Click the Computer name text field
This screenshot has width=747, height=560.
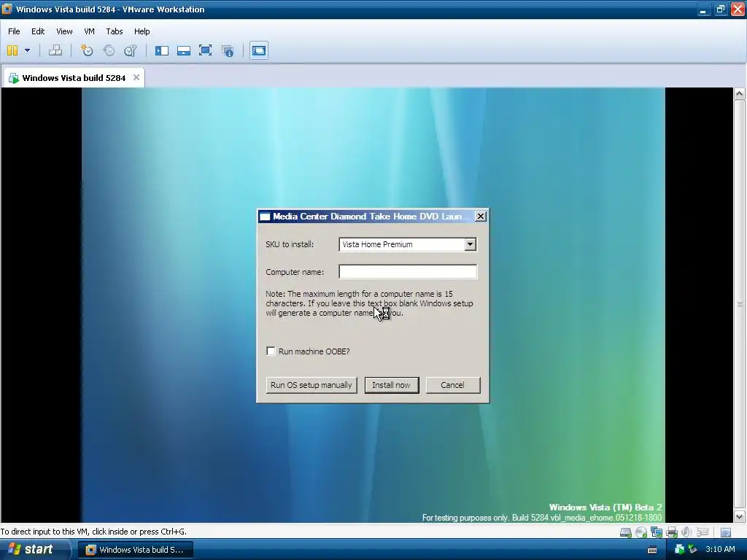(x=407, y=272)
